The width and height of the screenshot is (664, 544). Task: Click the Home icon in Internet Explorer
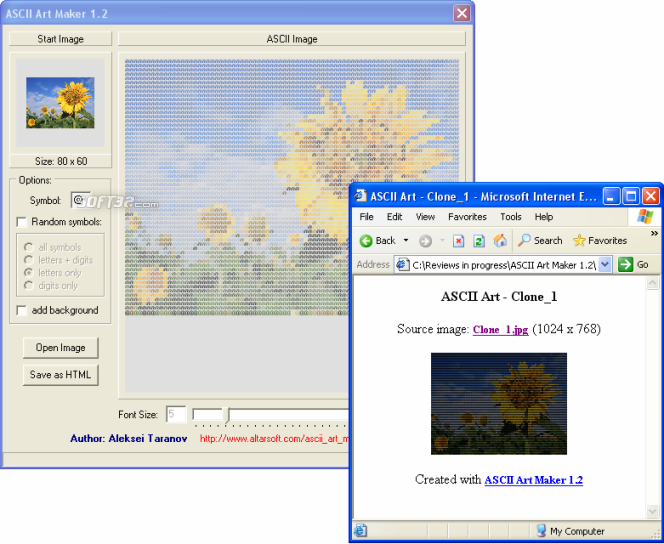coord(500,240)
